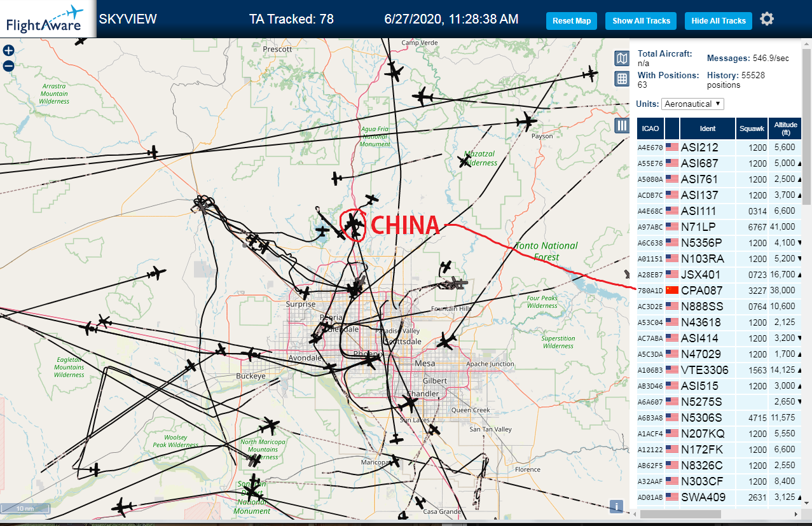The height and width of the screenshot is (526, 812).
Task: Sort table by Altitude (ft) column
Action: 786,128
